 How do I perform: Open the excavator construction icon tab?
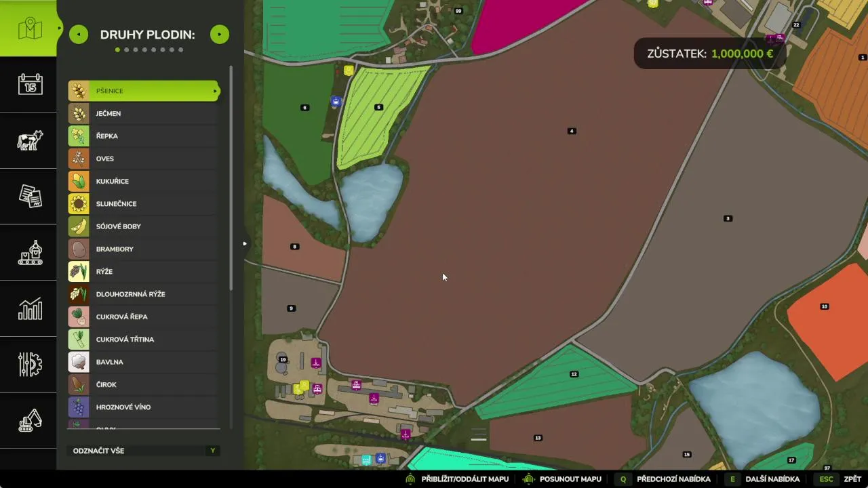[x=30, y=420]
